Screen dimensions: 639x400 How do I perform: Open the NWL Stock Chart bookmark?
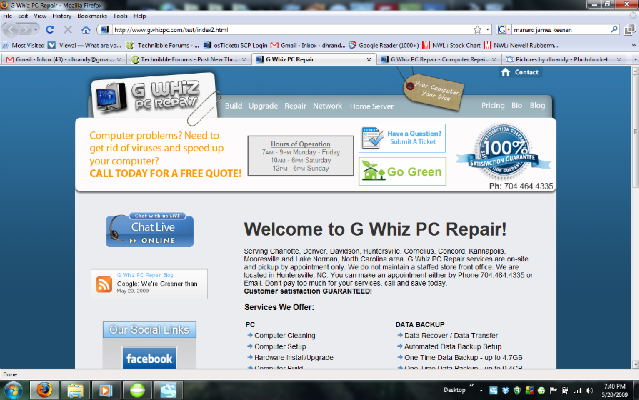click(452, 45)
